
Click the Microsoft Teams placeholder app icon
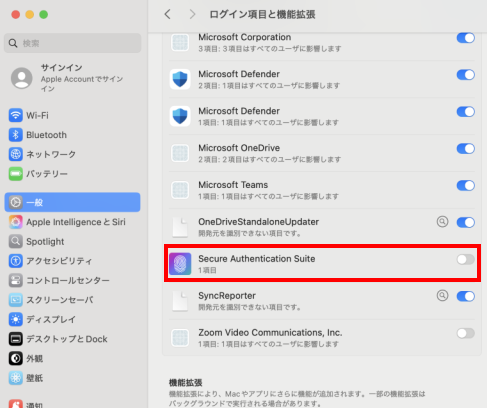click(x=180, y=190)
